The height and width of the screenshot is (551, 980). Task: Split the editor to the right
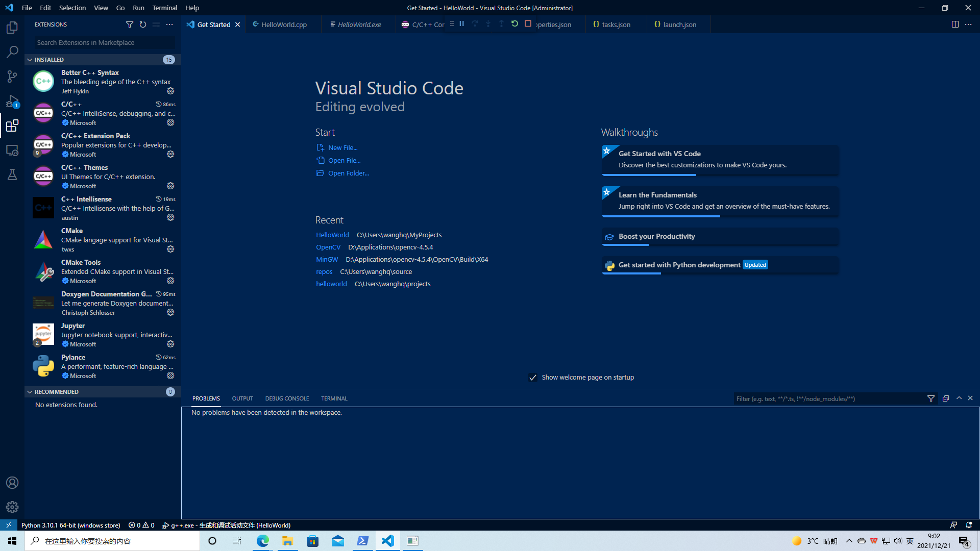tap(955, 24)
